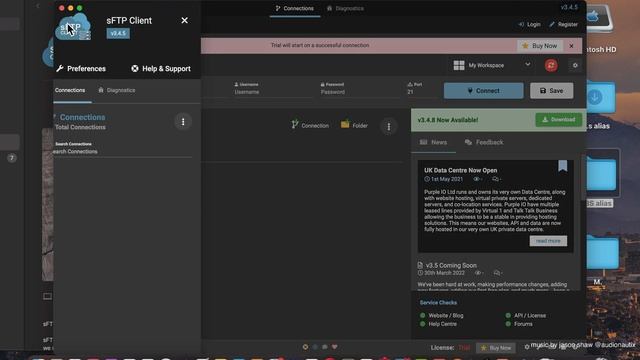Screen dimensions: 640x360
Task: Open the v3.5 Coming Soon article
Action: (x=451, y=265)
